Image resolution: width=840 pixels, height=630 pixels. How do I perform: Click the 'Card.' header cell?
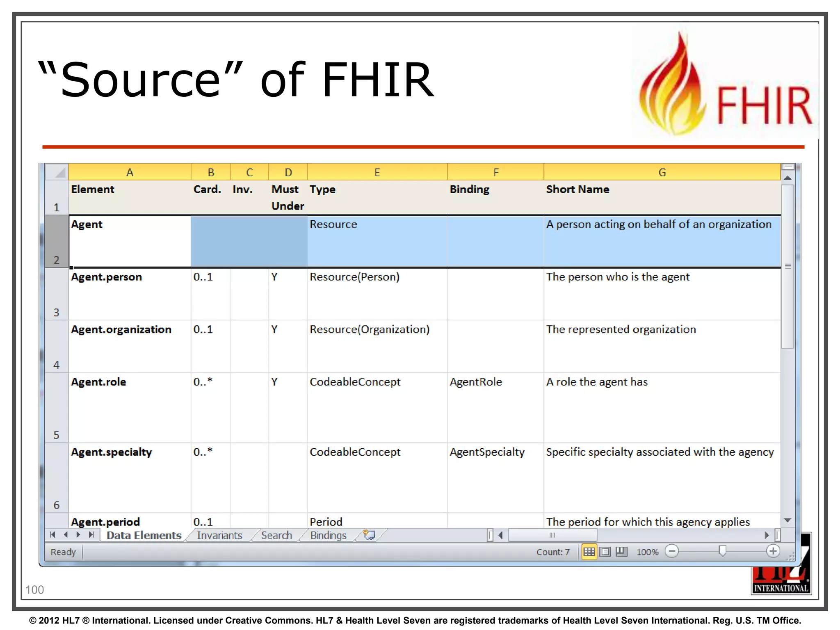[x=210, y=197]
